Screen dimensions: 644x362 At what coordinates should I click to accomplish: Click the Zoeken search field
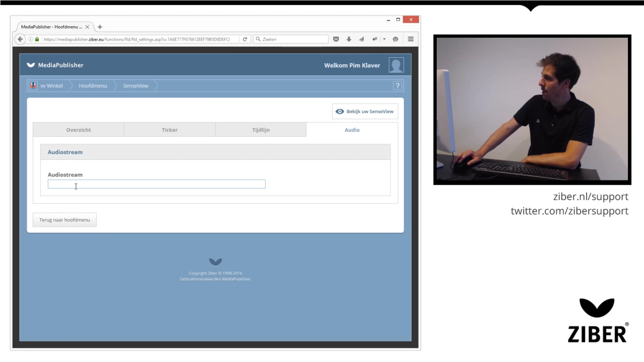291,39
